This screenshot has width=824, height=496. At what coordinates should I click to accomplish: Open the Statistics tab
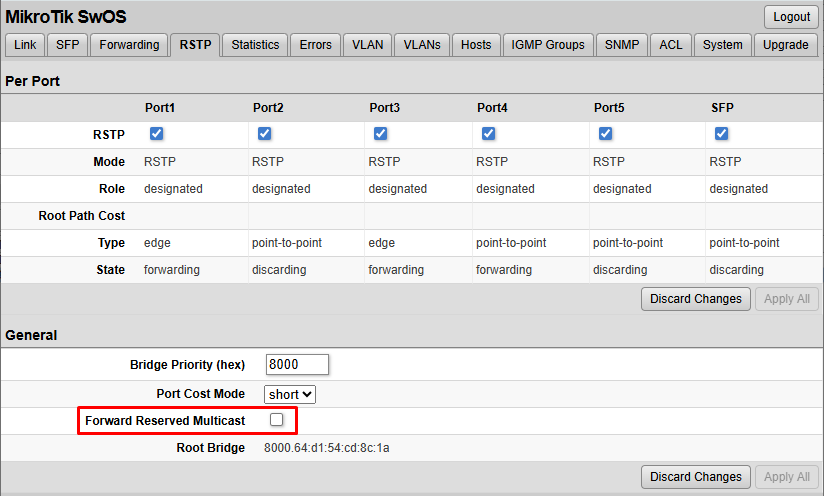255,45
